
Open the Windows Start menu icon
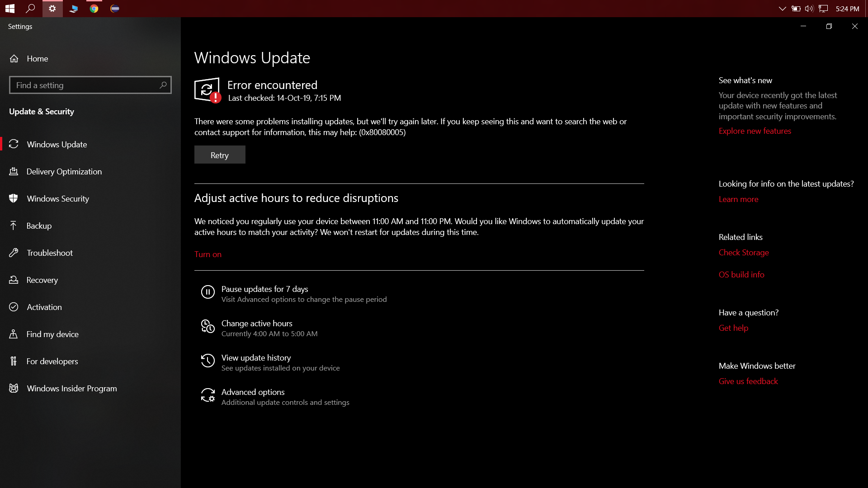[10, 9]
